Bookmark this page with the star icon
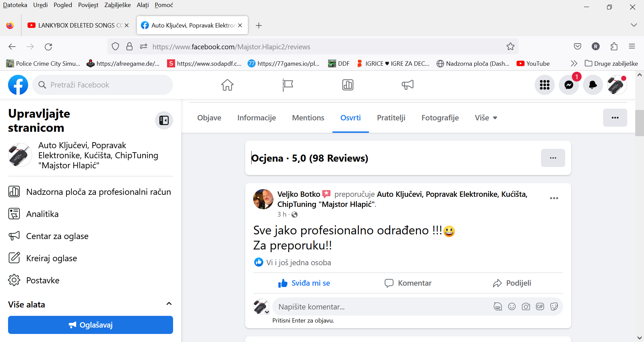Screen dimensions: 644x342 click(x=511, y=47)
